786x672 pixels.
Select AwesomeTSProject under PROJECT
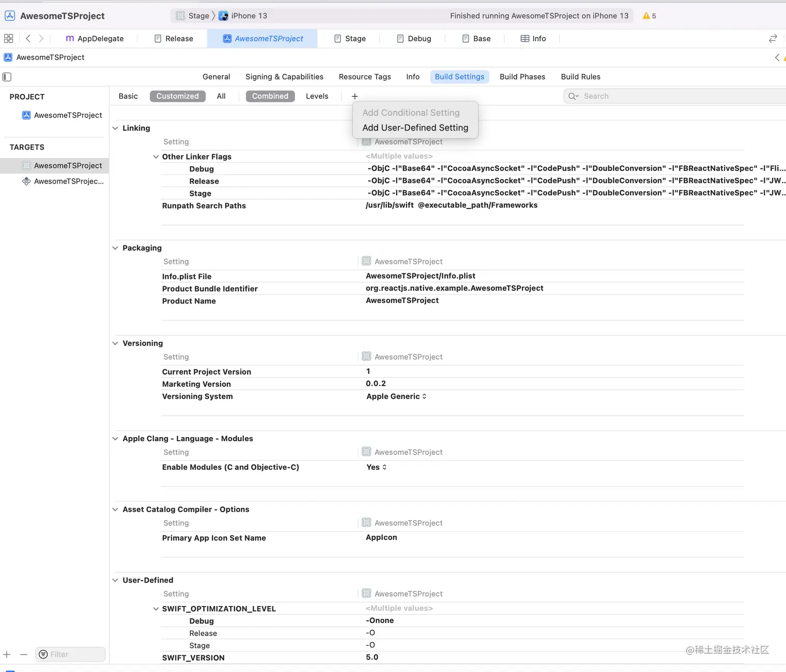[x=62, y=115]
